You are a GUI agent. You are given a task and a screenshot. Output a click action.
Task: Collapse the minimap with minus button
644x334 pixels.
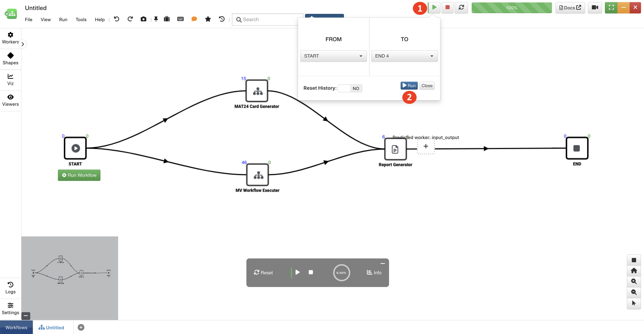tap(26, 316)
